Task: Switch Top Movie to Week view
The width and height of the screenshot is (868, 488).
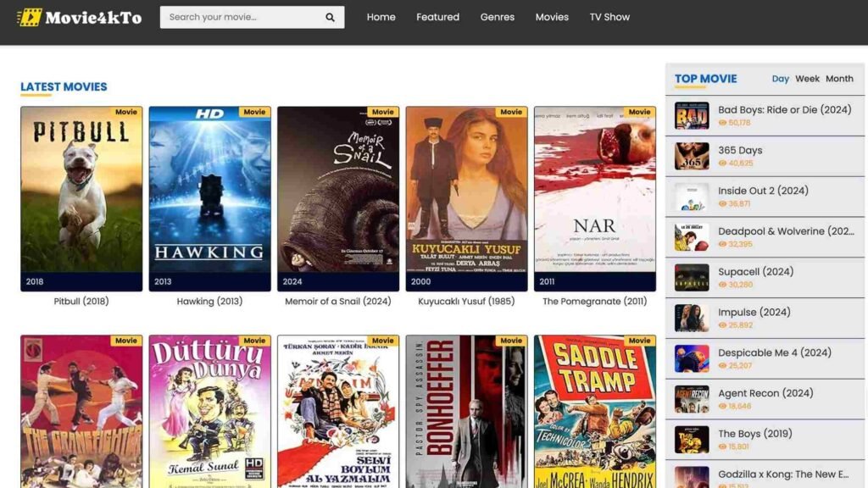Action: [807, 79]
